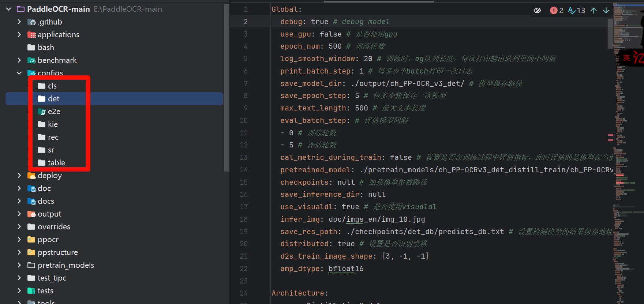This screenshot has height=304, width=644.
Task: Click the bash folder icon
Action: [31, 48]
